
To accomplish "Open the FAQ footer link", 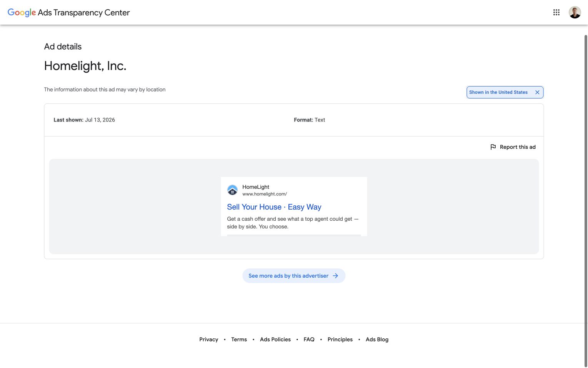I will 309,340.
